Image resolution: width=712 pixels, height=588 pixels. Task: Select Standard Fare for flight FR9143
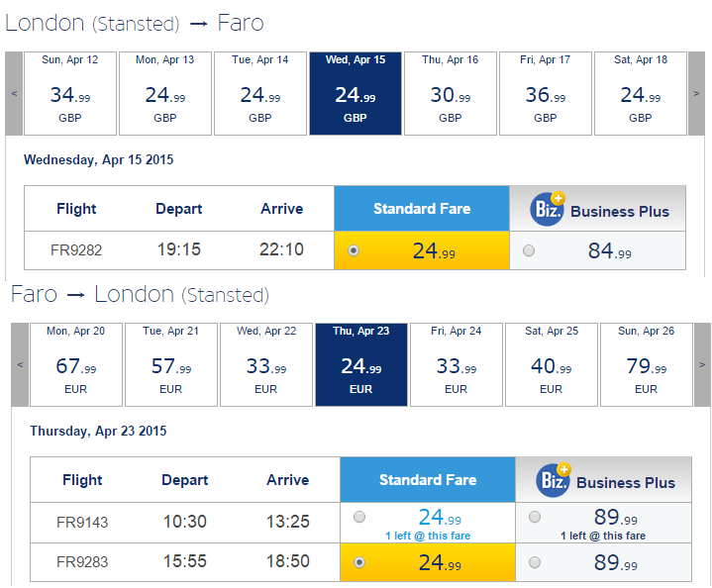tap(359, 517)
